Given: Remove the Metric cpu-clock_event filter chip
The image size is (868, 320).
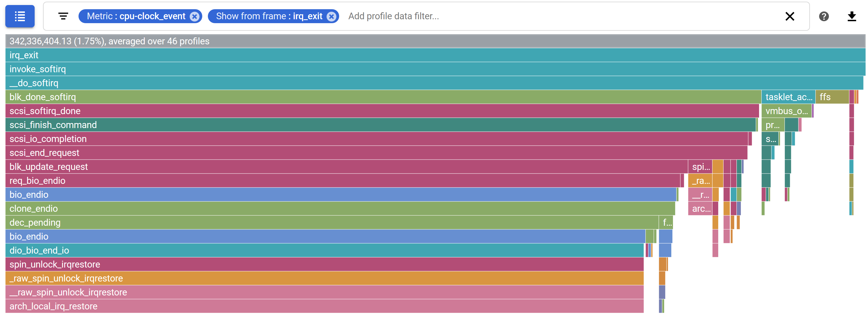Looking at the screenshot, I should click(194, 16).
